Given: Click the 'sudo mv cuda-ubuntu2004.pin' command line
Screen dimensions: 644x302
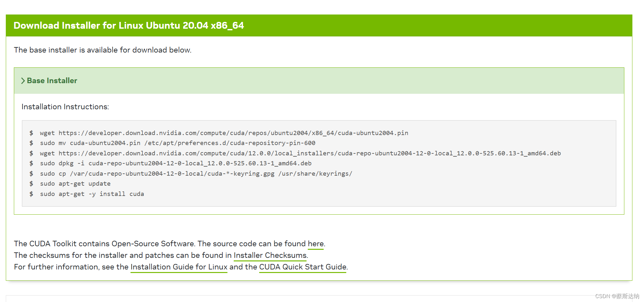Looking at the screenshot, I should [x=178, y=143].
